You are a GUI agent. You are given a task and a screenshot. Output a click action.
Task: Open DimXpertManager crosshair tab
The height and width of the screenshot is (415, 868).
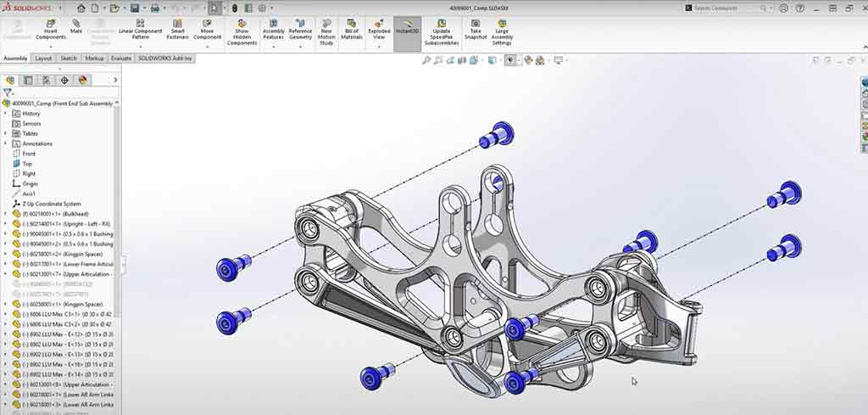click(64, 81)
